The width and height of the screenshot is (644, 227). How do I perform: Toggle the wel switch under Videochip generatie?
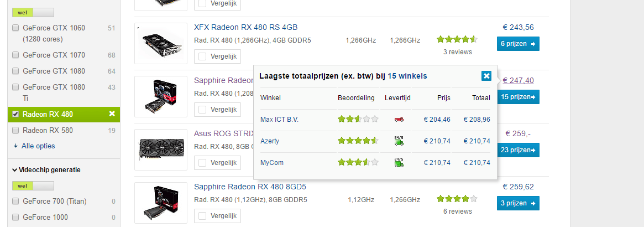[33, 185]
